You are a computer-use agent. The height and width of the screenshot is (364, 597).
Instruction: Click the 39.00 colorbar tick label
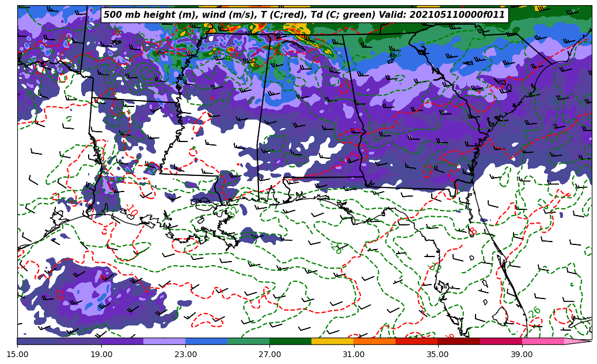point(522,355)
